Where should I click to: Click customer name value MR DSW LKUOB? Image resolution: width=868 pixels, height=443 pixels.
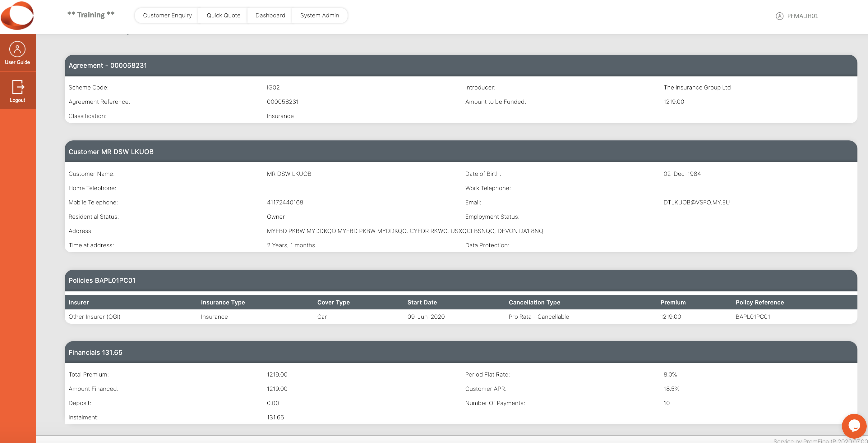coord(289,174)
